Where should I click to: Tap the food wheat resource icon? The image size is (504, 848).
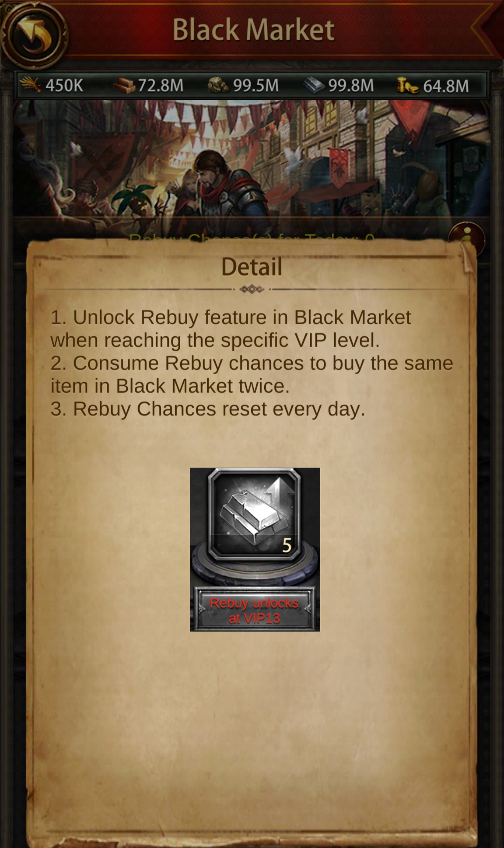[30, 85]
